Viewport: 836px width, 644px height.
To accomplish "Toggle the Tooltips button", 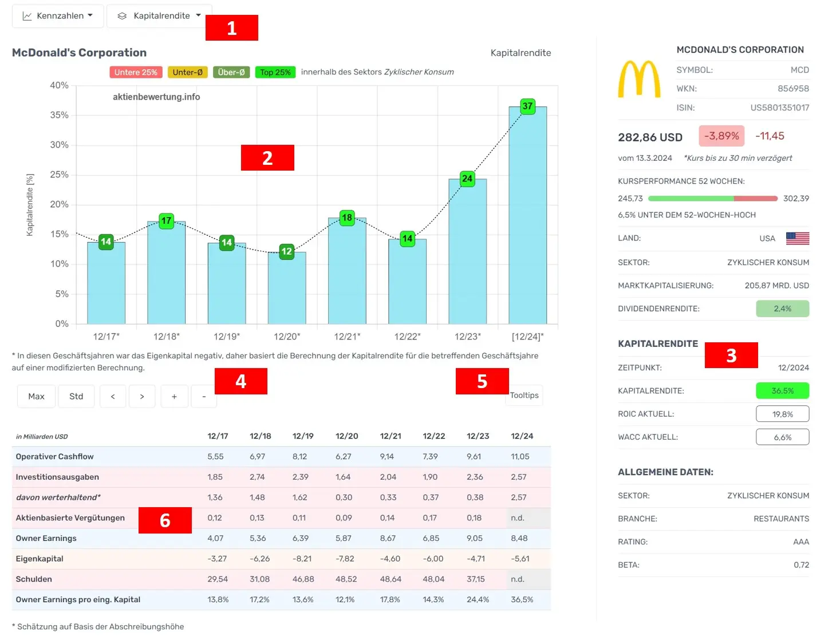I will coord(525,395).
